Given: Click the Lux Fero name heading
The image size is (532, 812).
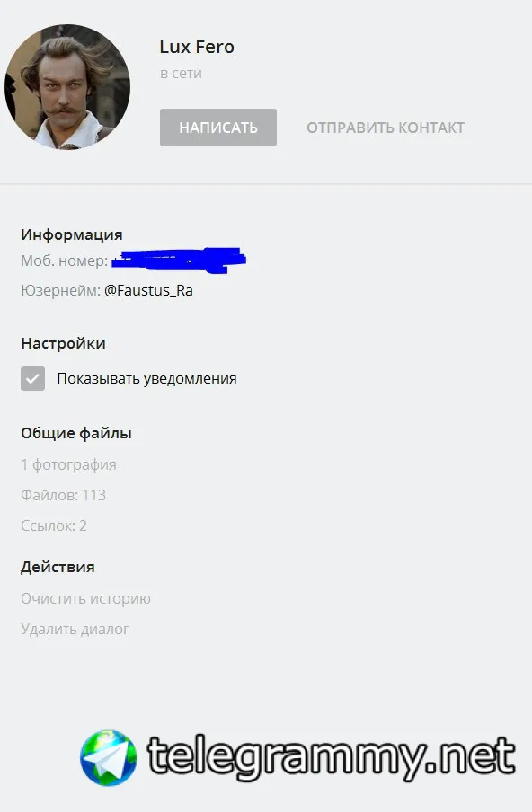Looking at the screenshot, I should [197, 47].
